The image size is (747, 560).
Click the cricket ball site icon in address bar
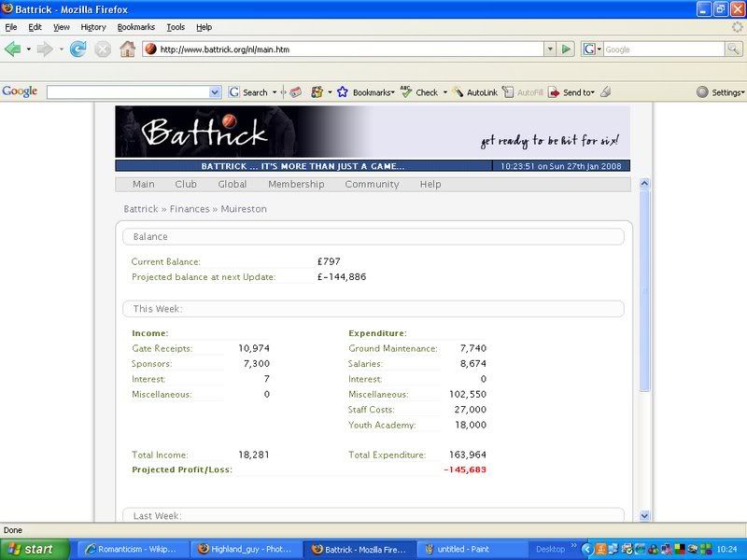click(151, 49)
